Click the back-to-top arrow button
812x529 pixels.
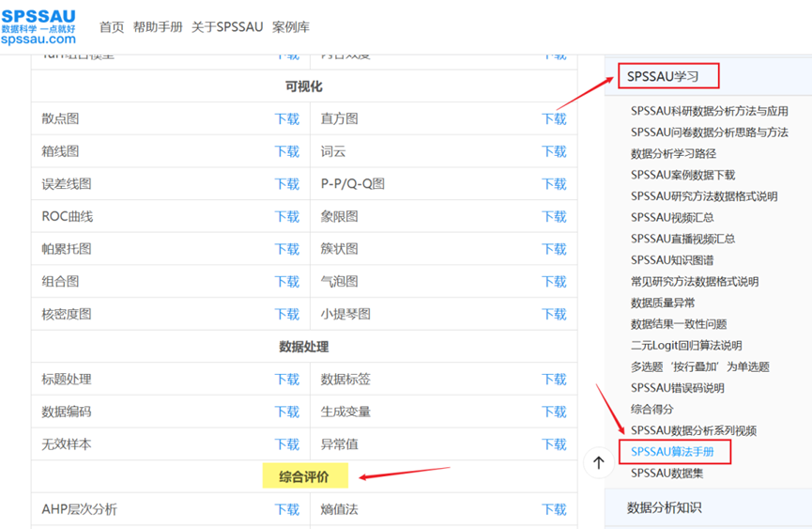pos(599,462)
